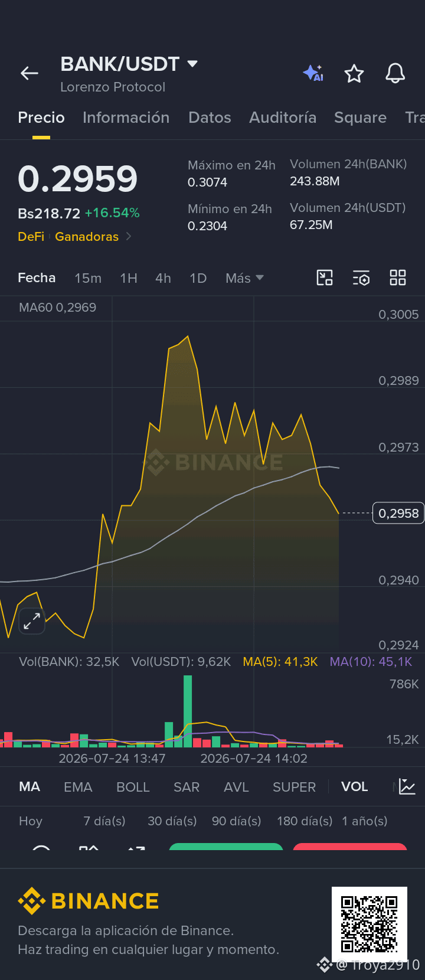
Task: Expand the chart to fullscreen with the arrows icon
Action: click(x=32, y=620)
